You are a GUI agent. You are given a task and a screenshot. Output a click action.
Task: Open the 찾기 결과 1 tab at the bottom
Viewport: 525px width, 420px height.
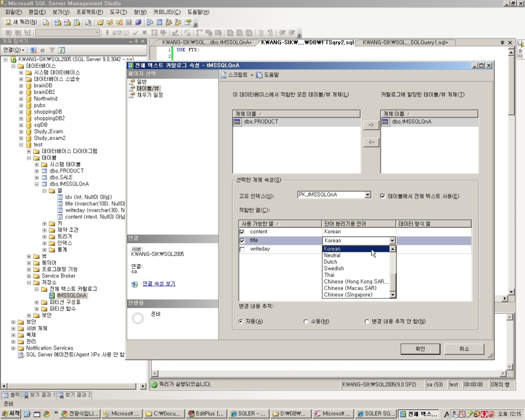[x=38, y=395]
